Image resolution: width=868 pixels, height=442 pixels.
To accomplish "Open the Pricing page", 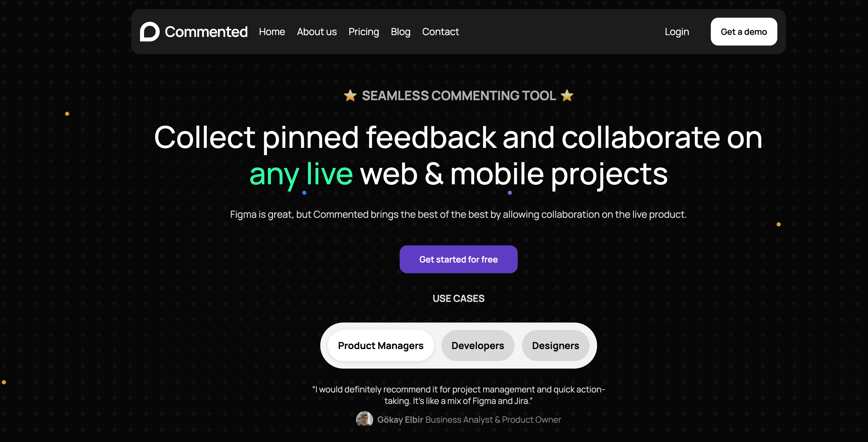I will pyautogui.click(x=363, y=32).
